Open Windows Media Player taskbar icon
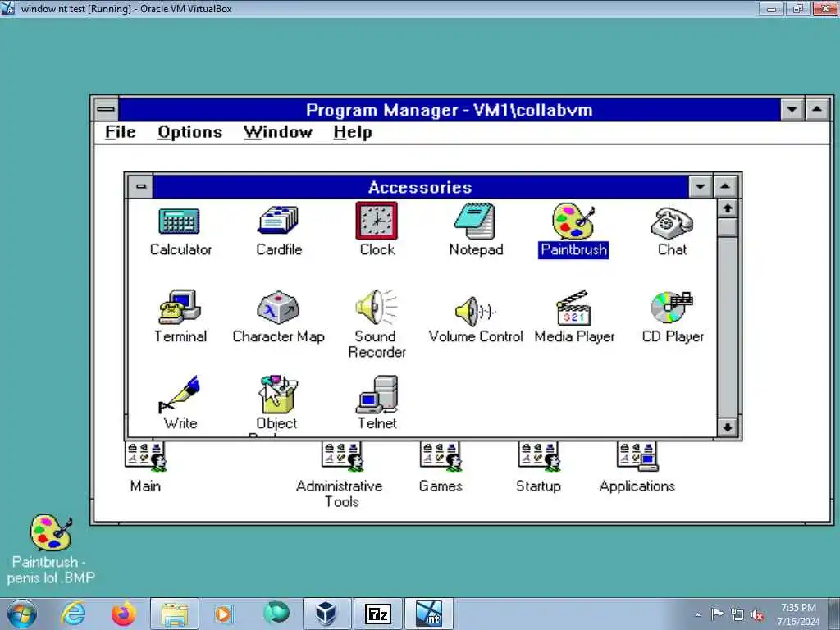This screenshot has height=630, width=840. pyautogui.click(x=224, y=614)
